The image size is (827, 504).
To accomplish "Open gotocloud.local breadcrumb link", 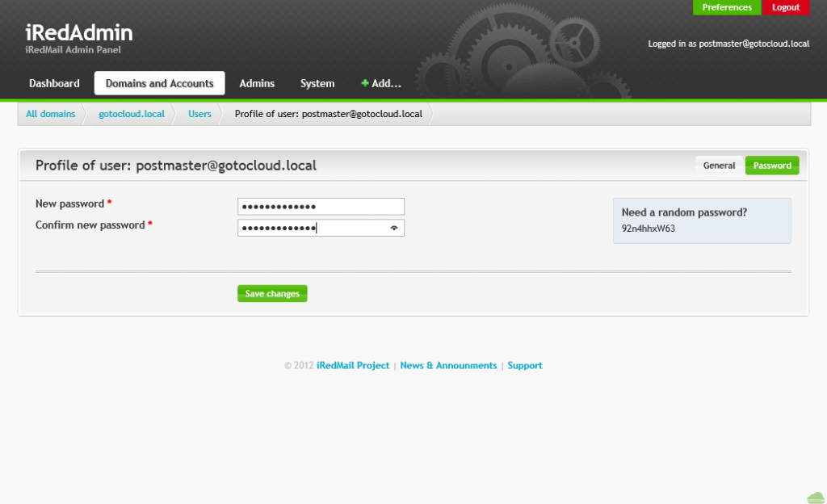I will point(132,114).
